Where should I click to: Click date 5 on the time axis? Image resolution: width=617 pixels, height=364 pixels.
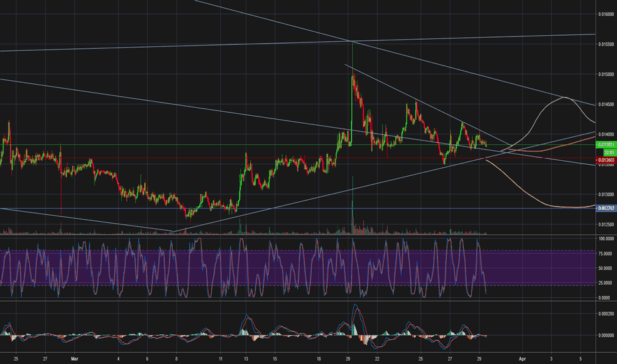point(581,359)
